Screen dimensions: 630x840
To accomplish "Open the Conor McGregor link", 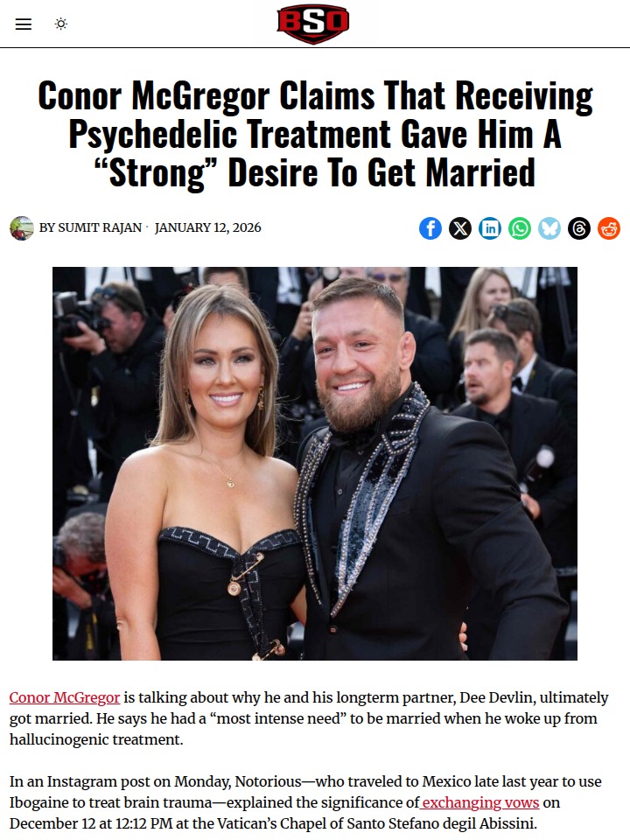I will pos(65,697).
